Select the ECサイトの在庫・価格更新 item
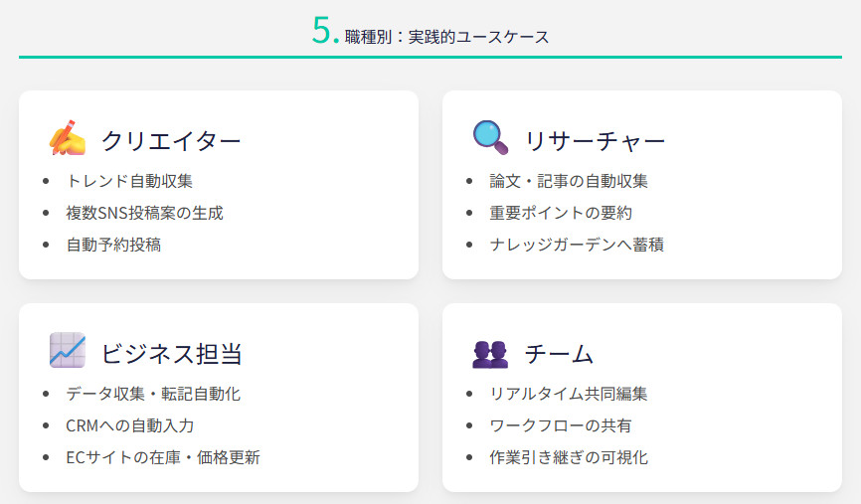 pyautogui.click(x=163, y=457)
